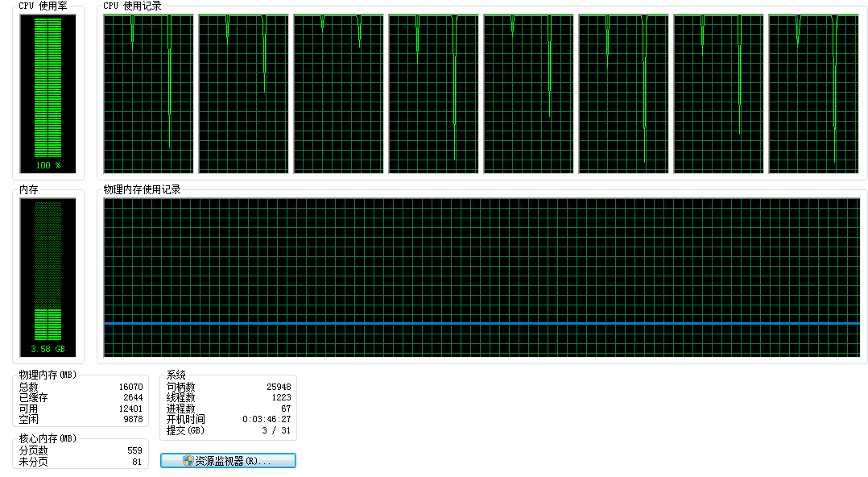The width and height of the screenshot is (868, 477).
Task: Click the 未分页 value 81
Action: tap(137, 462)
